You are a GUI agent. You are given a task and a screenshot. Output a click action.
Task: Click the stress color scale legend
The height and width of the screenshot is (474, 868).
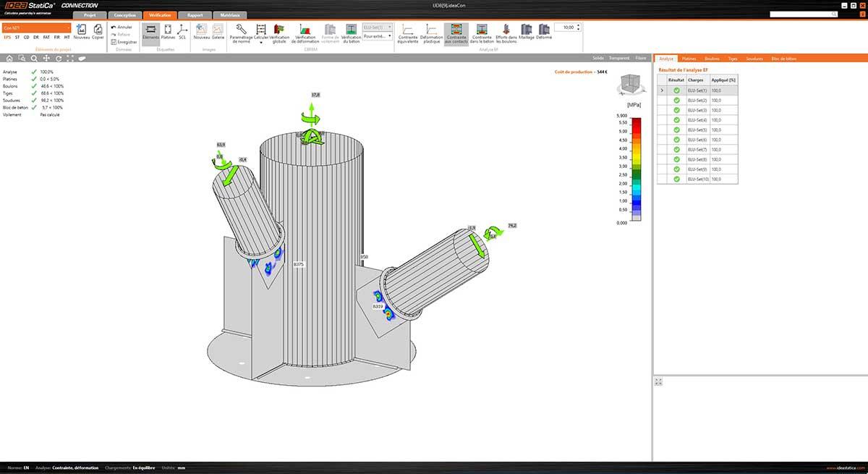point(637,169)
